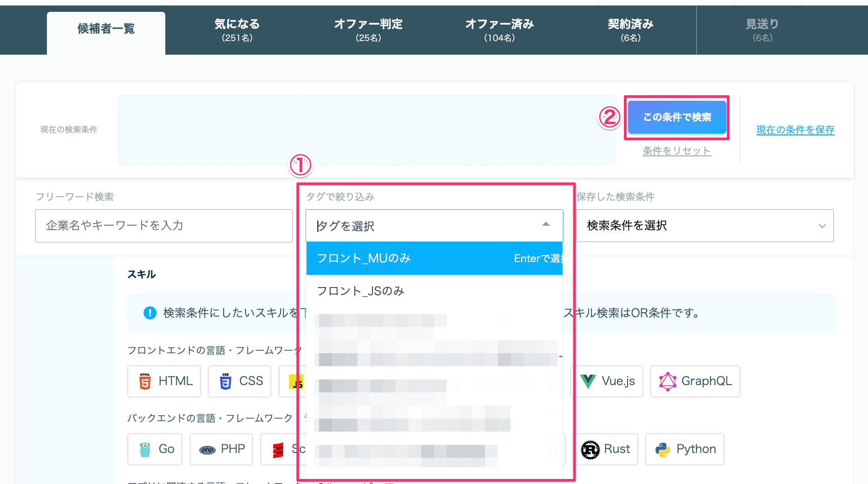This screenshot has width=868, height=484.
Task: Click the pink GraphQL logo icon
Action: click(x=668, y=381)
